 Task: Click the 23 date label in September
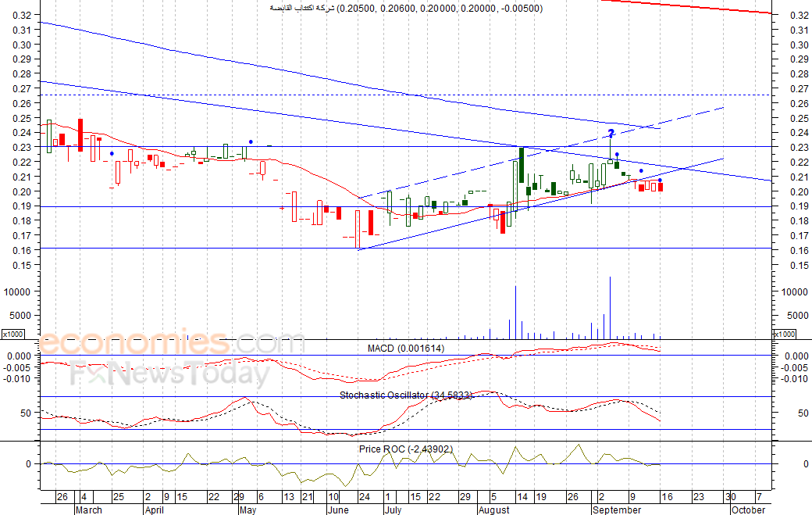click(699, 497)
